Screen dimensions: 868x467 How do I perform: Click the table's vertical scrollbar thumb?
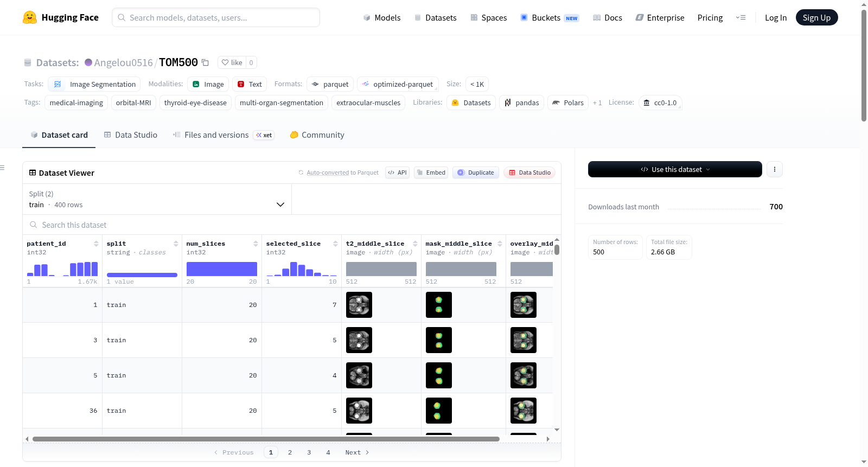click(x=557, y=250)
